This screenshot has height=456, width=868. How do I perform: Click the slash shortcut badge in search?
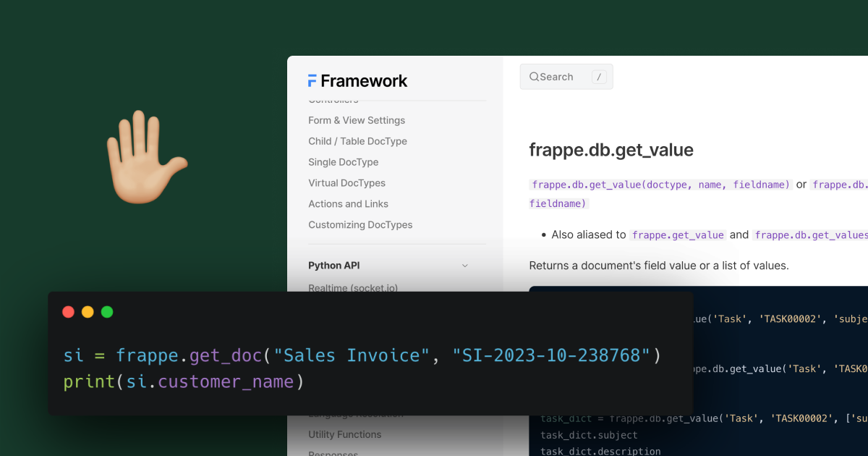[x=598, y=77]
